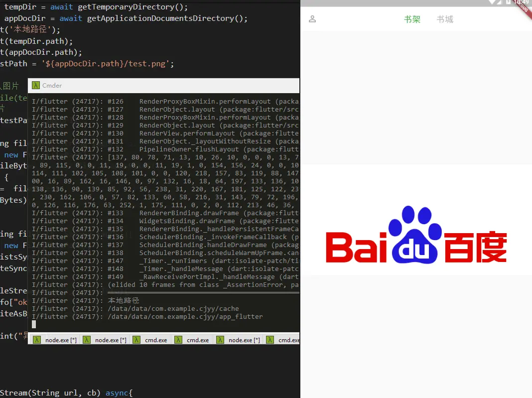The image size is (532, 398).
Task: Click the /data/data/com.example.cjyy/app_flutter output line
Action: 147,317
